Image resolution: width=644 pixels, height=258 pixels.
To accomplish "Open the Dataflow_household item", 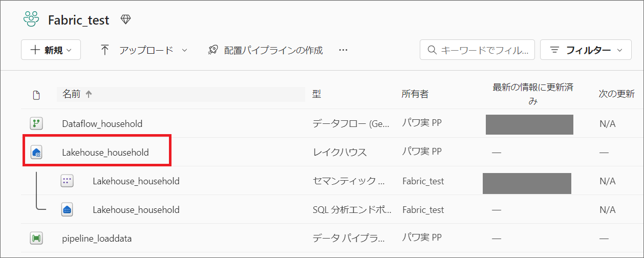I will [x=102, y=123].
